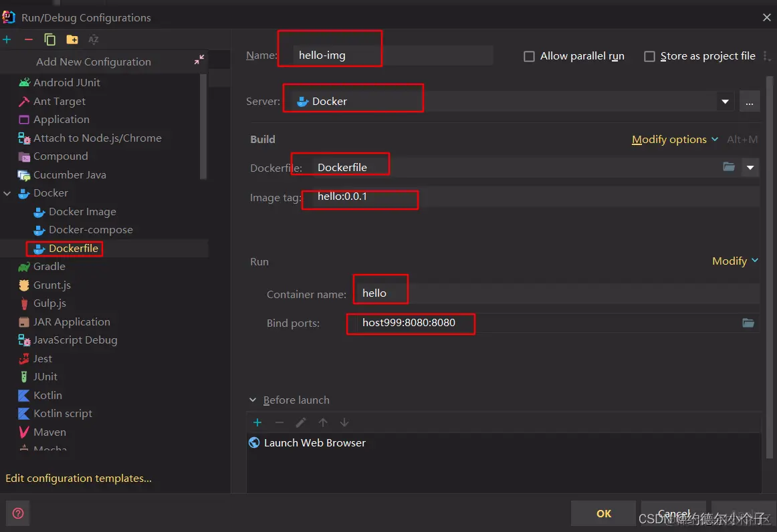Viewport: 777px width, 532px height.
Task: Add a before-launch task with plus
Action: 257,422
